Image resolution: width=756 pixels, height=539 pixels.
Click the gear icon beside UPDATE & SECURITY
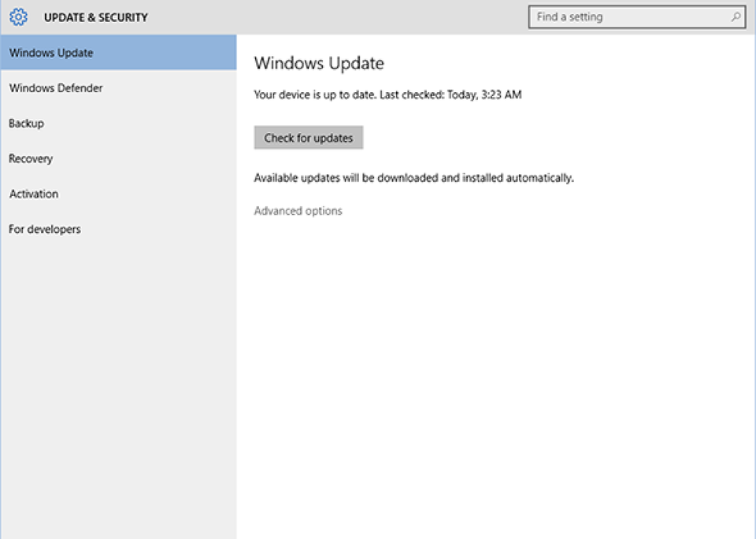17,16
